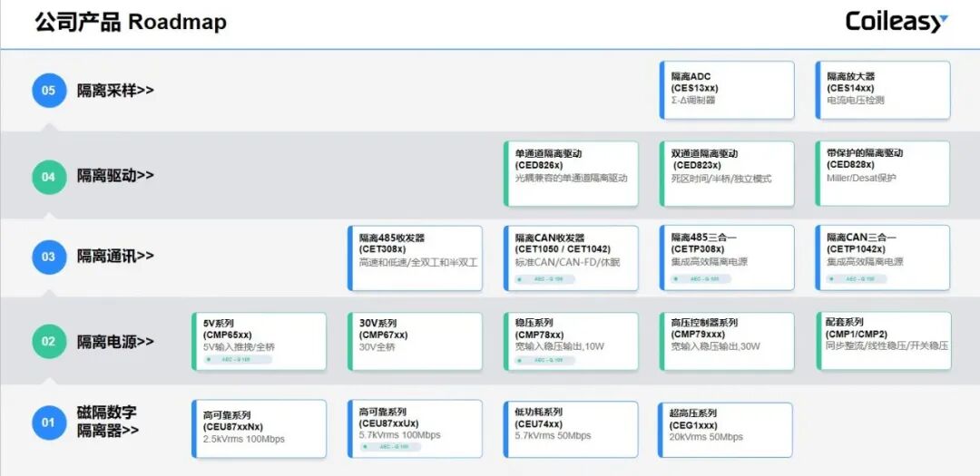980x476 pixels.
Task: Select the 双通道隔离驱动 (CED823x) card
Action: coord(727,174)
